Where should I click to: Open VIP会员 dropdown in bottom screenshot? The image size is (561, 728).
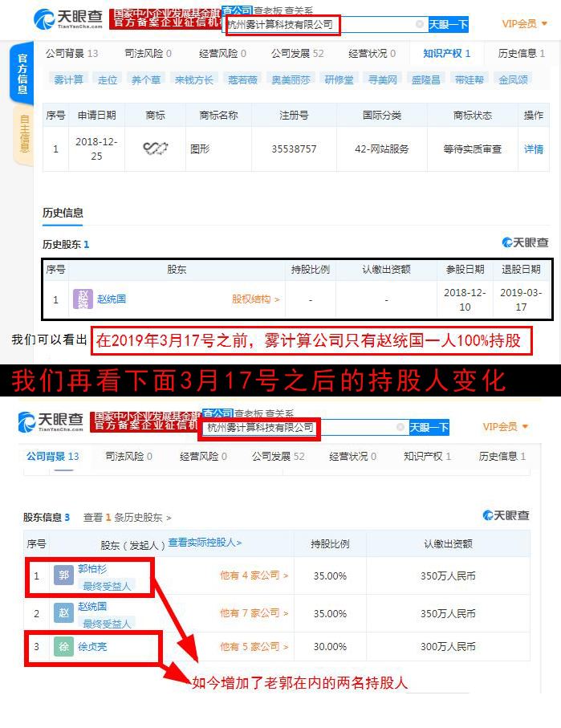(x=506, y=426)
